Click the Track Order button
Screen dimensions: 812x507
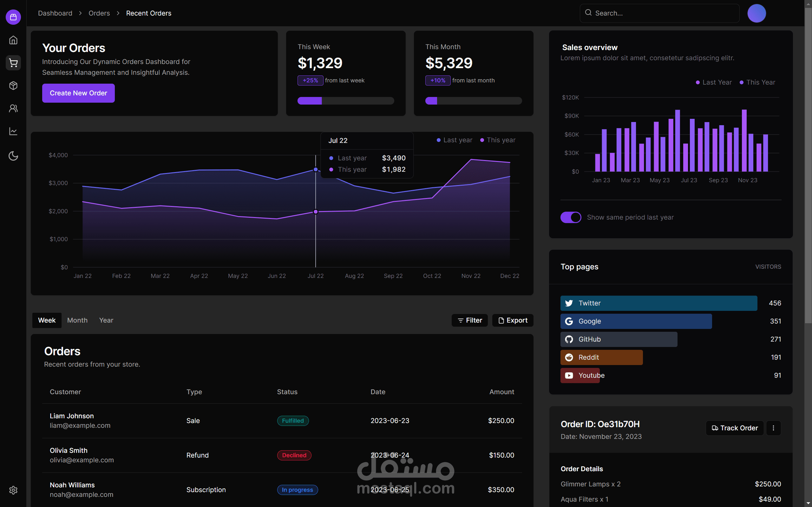point(735,428)
